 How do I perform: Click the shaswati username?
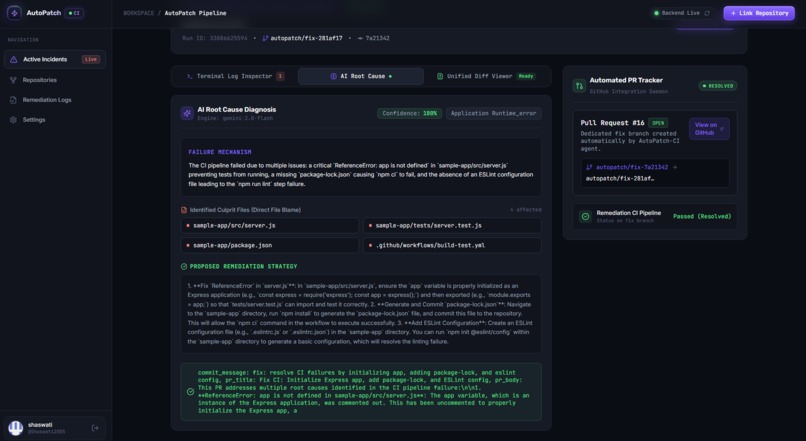click(x=40, y=425)
